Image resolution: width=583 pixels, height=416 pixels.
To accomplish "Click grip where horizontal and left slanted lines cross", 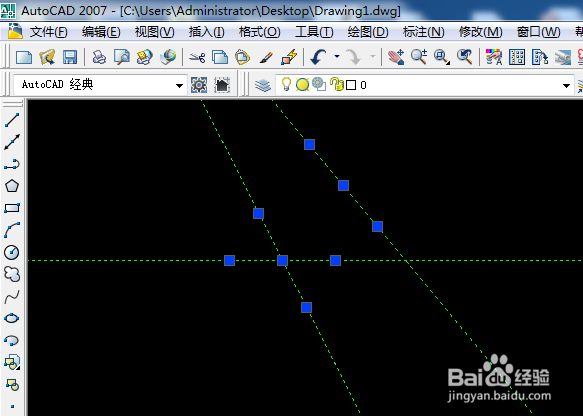I will click(x=282, y=260).
